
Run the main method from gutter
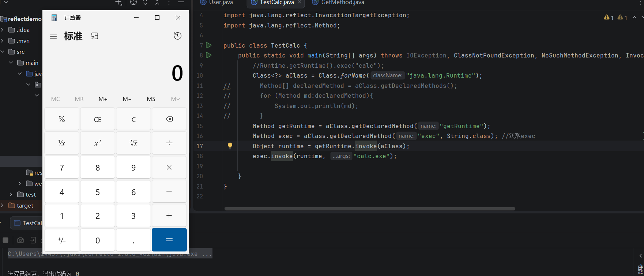click(209, 55)
